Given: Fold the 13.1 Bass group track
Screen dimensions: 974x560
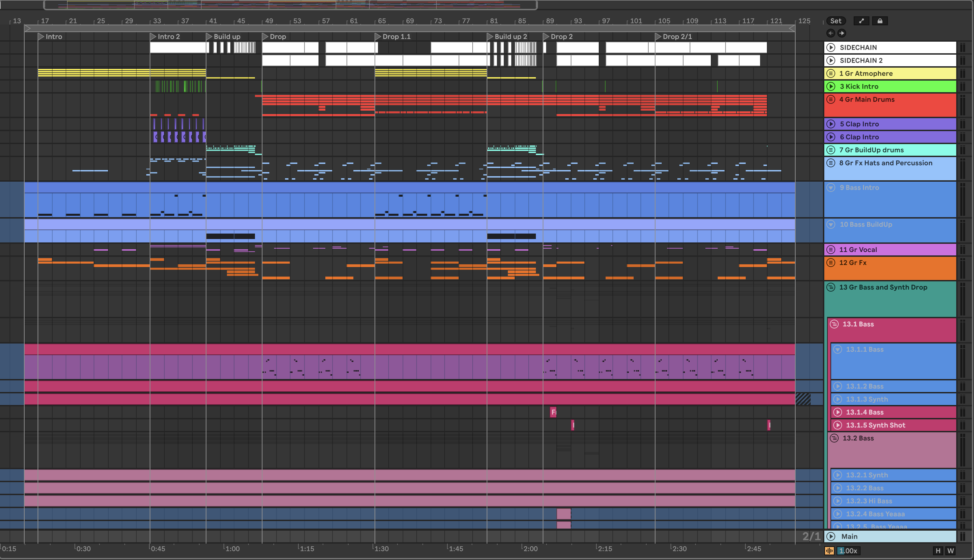Looking at the screenshot, I should [834, 324].
